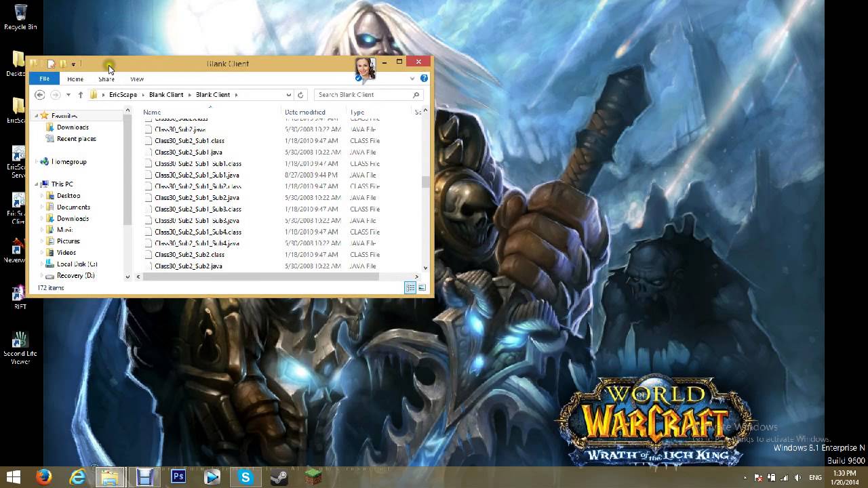The width and height of the screenshot is (868, 488).
Task: Open Explorer help (question mark icon)
Action: 424,79
